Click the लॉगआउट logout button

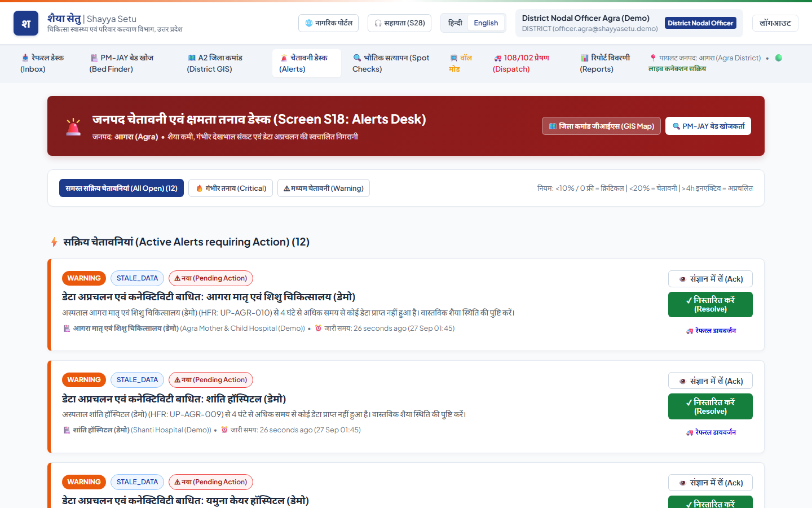pos(775,23)
